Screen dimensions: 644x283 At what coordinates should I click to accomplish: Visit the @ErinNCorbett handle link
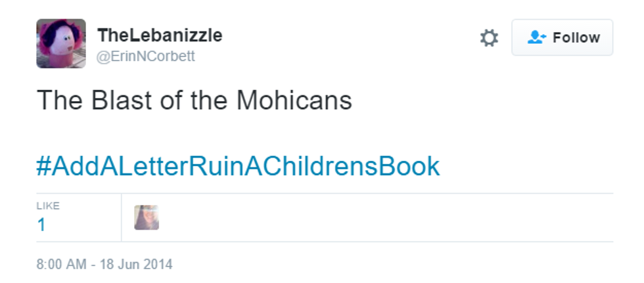[145, 57]
